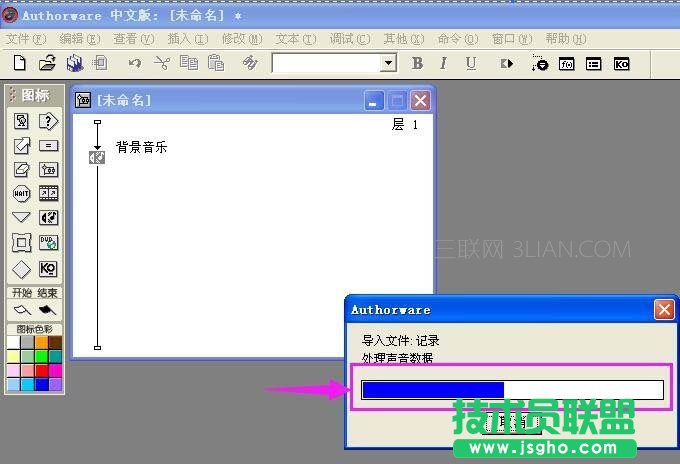Select the Motion icon in the palette
Image resolution: width=680 pixels, height=464 pixels.
[21, 146]
